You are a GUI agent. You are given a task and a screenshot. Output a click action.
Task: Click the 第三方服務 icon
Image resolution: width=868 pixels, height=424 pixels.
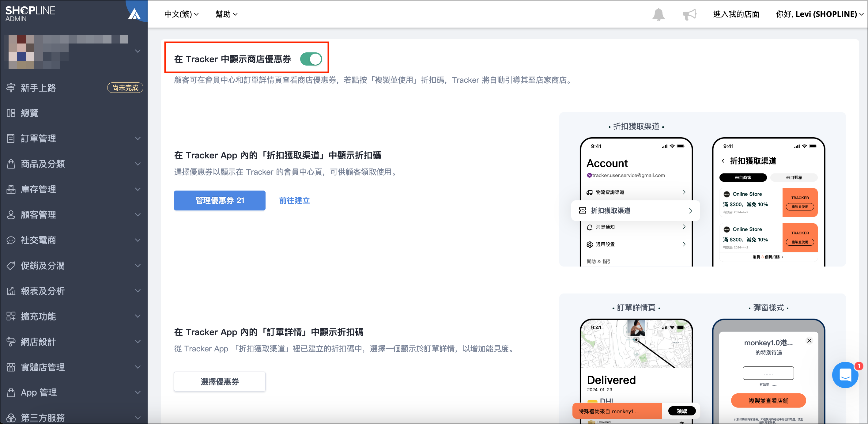pyautogui.click(x=11, y=418)
